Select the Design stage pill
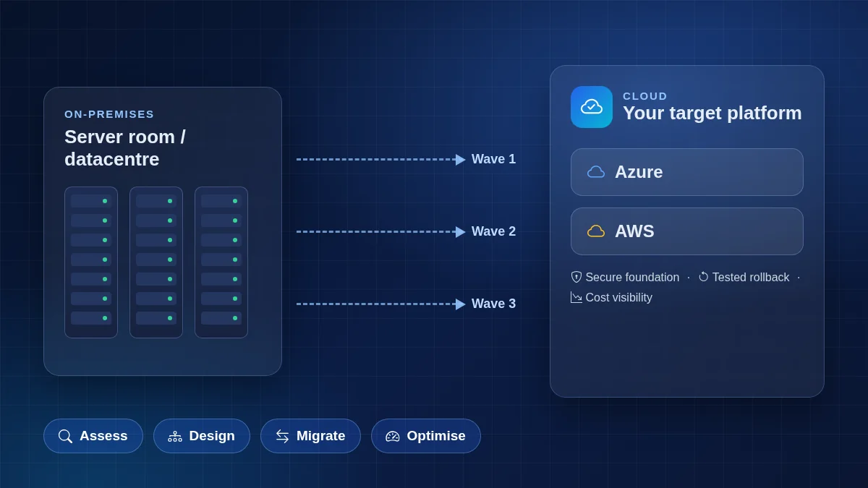The height and width of the screenshot is (488, 868). click(202, 436)
